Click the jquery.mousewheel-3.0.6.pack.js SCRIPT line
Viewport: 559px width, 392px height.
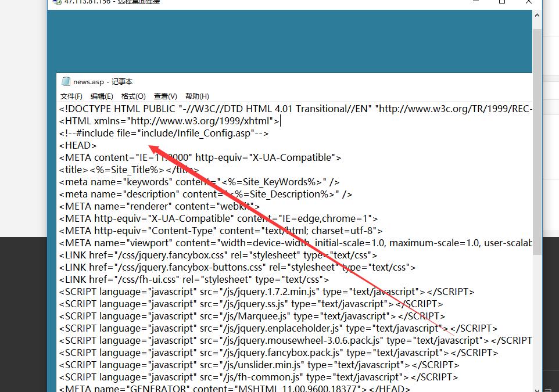(296, 340)
